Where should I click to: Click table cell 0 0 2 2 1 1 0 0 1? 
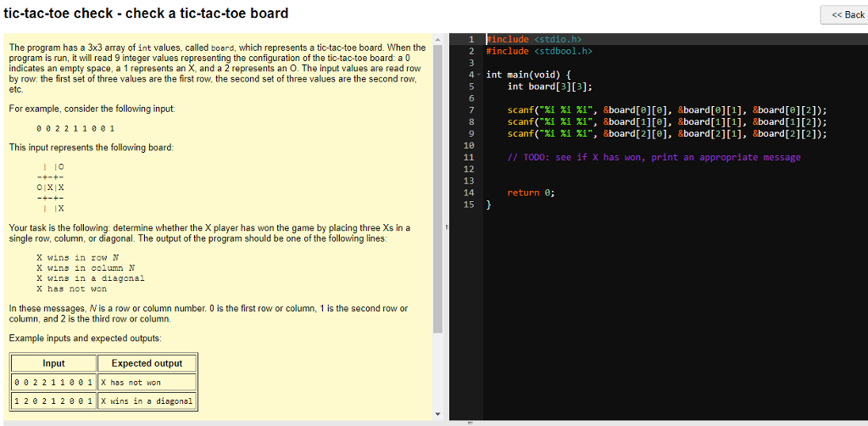tap(53, 382)
